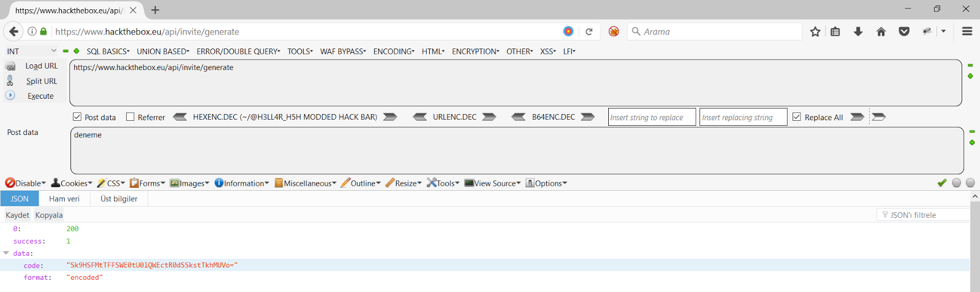Image resolution: width=980 pixels, height=292 pixels.
Task: Open the Disable menu in developer toolbar
Action: (26, 183)
